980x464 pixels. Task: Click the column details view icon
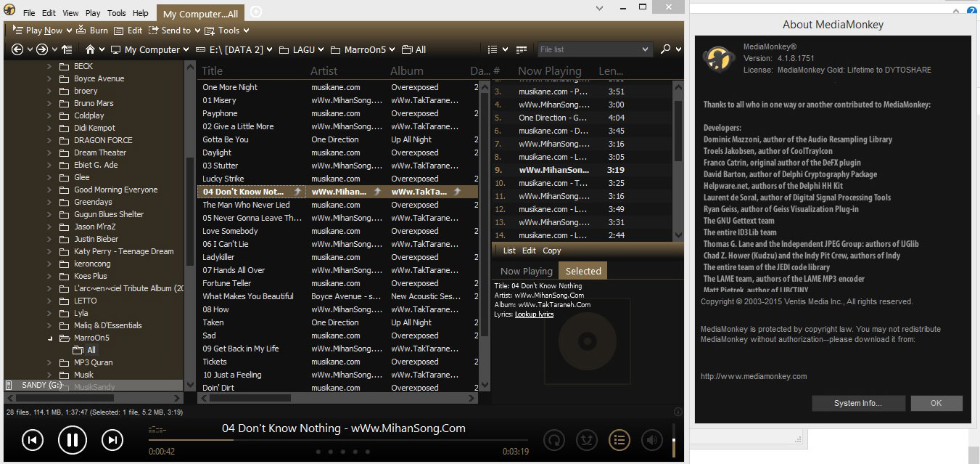pyautogui.click(x=522, y=49)
